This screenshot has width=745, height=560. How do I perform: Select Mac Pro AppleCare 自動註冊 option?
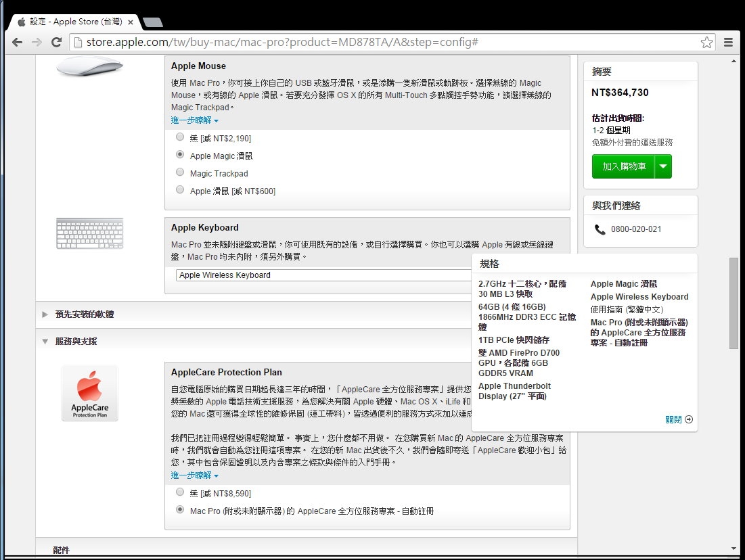click(180, 510)
